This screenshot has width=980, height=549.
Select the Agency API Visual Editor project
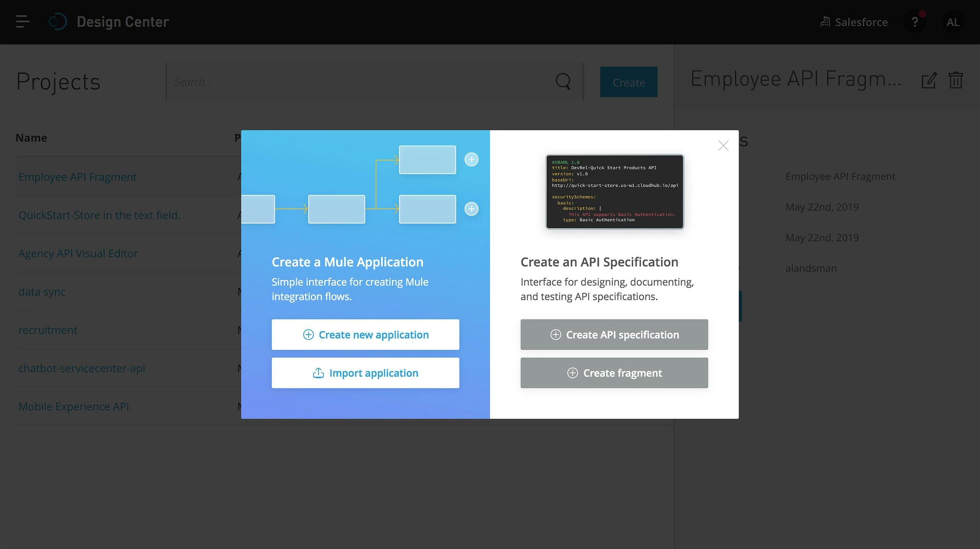pyautogui.click(x=78, y=253)
